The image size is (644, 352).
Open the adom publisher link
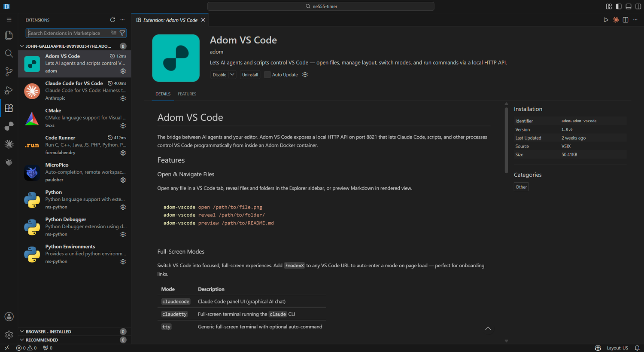tap(216, 52)
